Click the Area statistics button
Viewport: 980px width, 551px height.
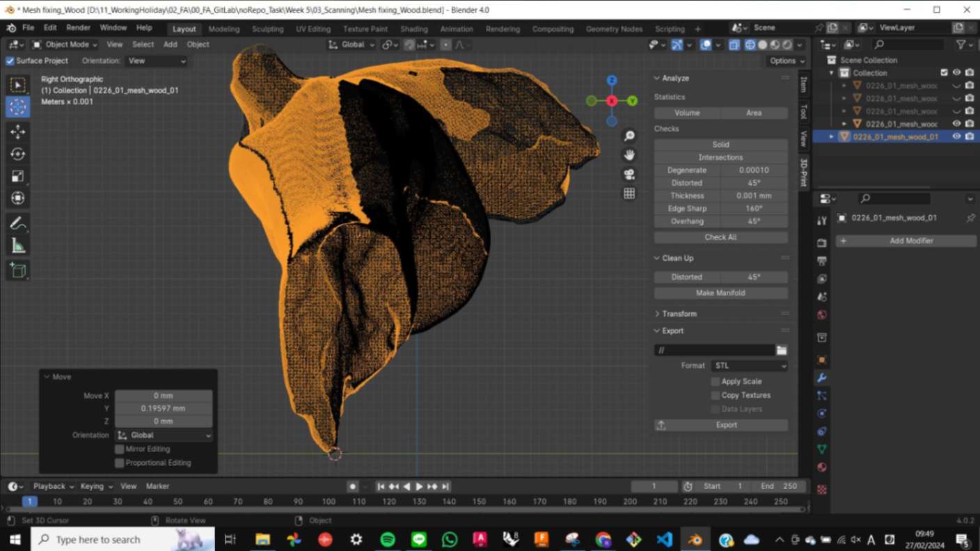coord(754,113)
